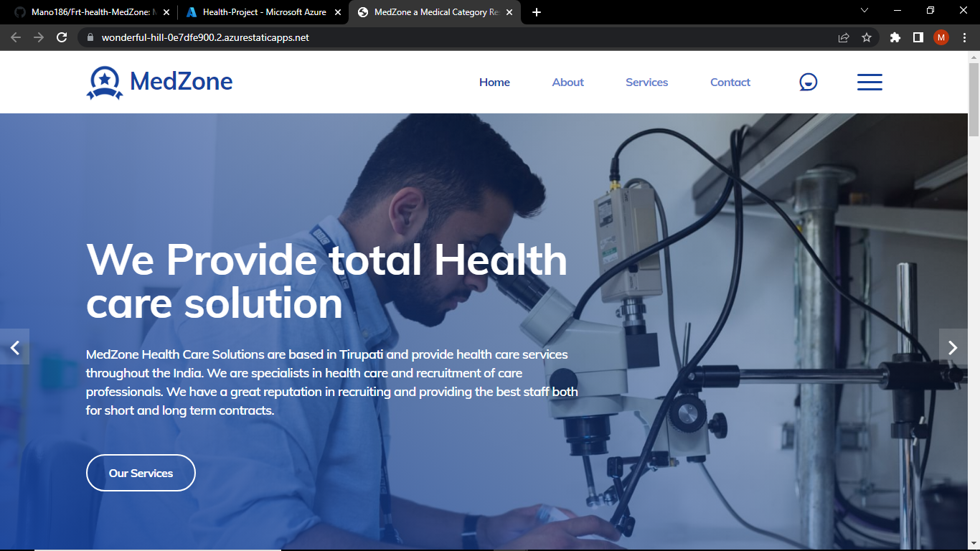Select the About navigation item
The height and width of the screenshot is (551, 980).
pyautogui.click(x=567, y=82)
